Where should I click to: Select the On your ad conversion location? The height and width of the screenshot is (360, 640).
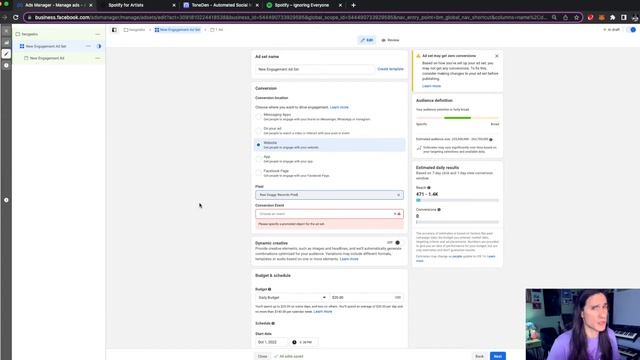pos(258,131)
